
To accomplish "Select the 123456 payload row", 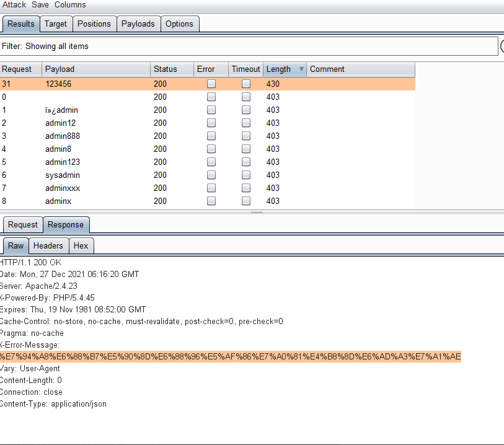I will [208, 84].
